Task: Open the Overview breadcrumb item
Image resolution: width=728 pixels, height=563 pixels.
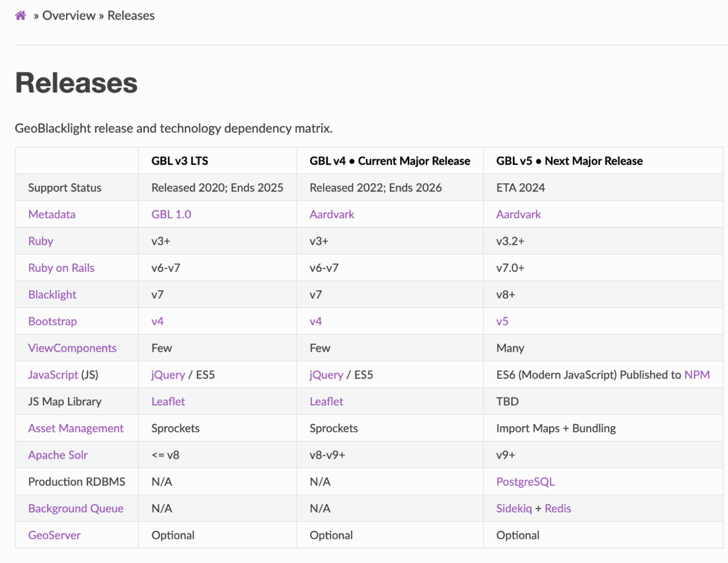Action: point(68,15)
